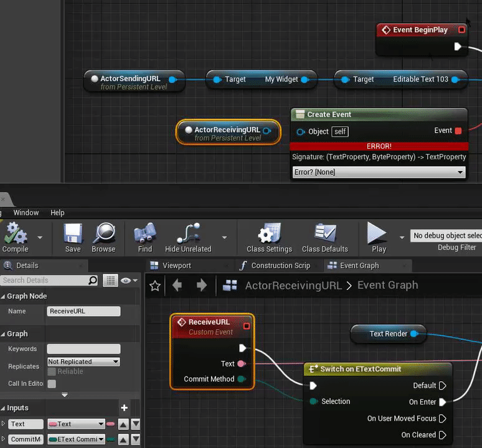Open the Not Replicated dropdown

[83, 362]
